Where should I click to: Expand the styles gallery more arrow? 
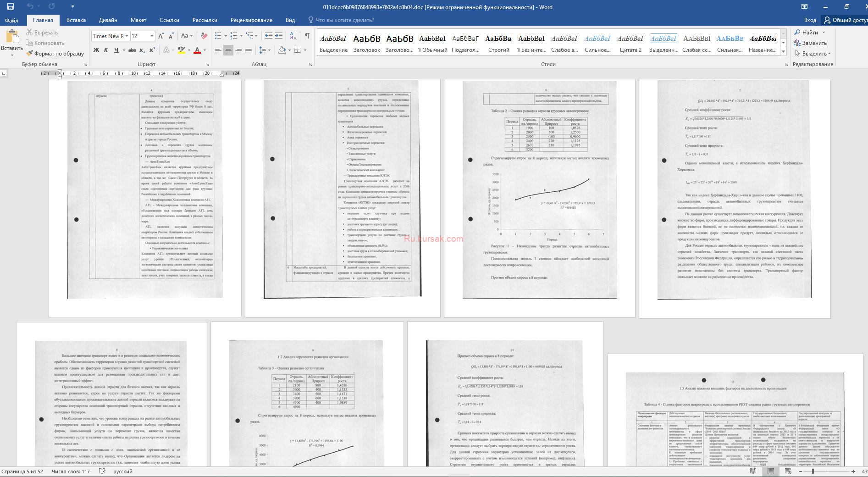pyautogui.click(x=784, y=52)
